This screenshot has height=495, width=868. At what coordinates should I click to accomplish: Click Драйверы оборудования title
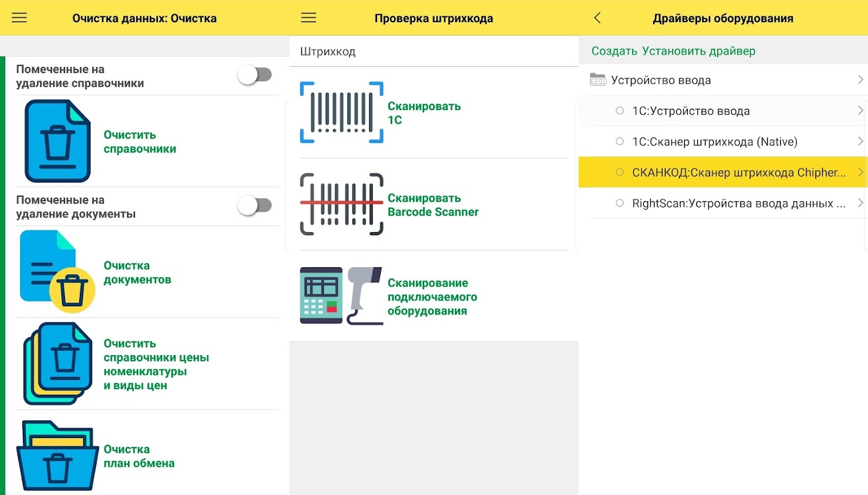pyautogui.click(x=723, y=19)
